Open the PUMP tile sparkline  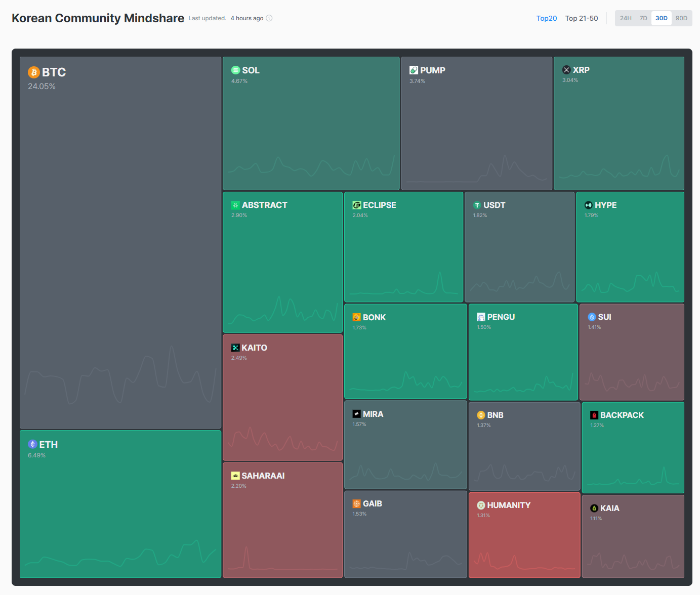(477, 169)
